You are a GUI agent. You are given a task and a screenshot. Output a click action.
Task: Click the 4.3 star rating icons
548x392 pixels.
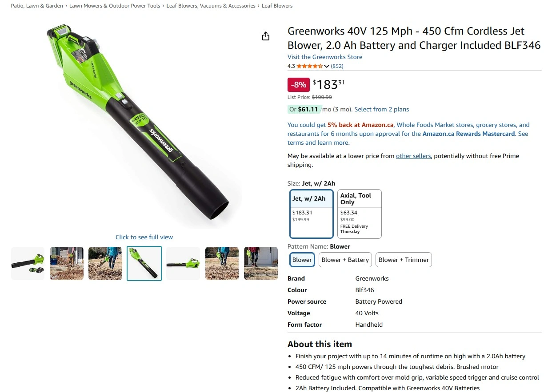[310, 66]
